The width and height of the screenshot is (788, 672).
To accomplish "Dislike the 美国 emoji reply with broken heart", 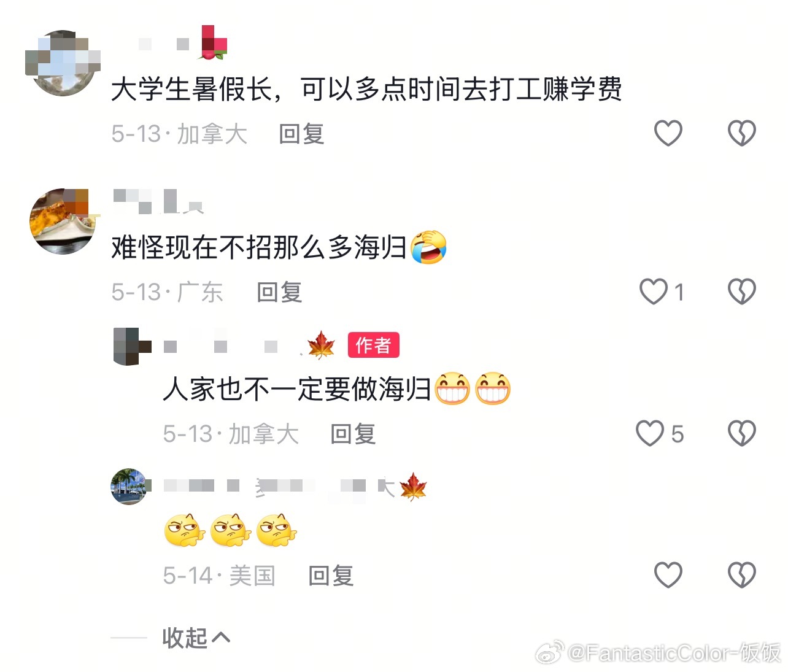I will (x=741, y=575).
